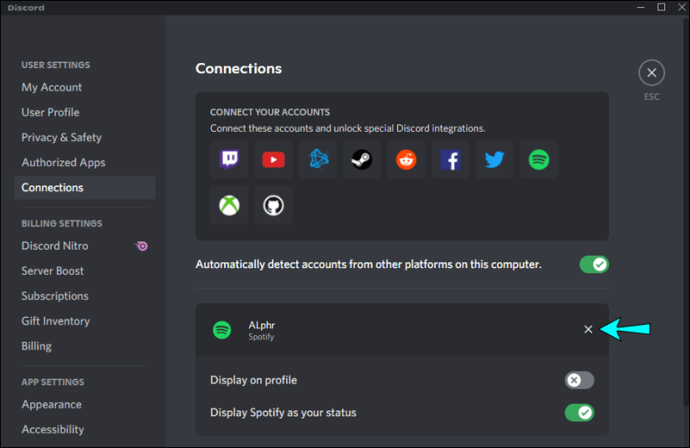Connect a YouTube account
This screenshot has width=690, height=448.
point(273,160)
